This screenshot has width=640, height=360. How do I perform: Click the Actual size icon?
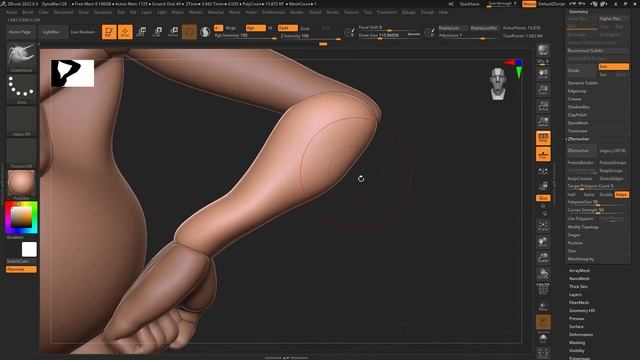tap(543, 105)
